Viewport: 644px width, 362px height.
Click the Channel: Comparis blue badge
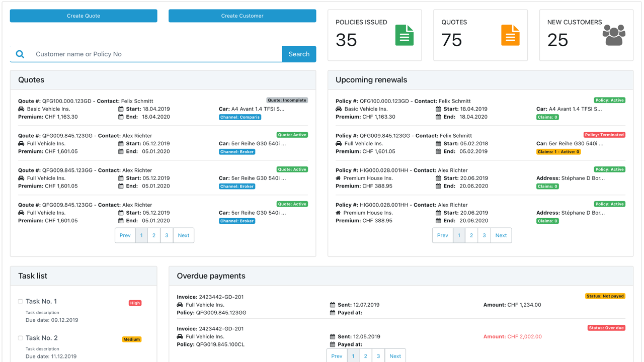click(x=240, y=117)
